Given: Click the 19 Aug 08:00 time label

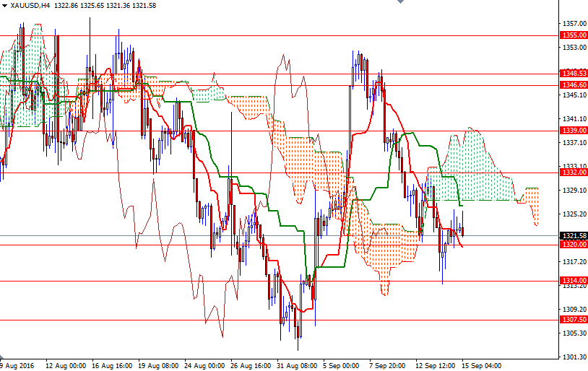Looking at the screenshot, I should click(x=158, y=366).
